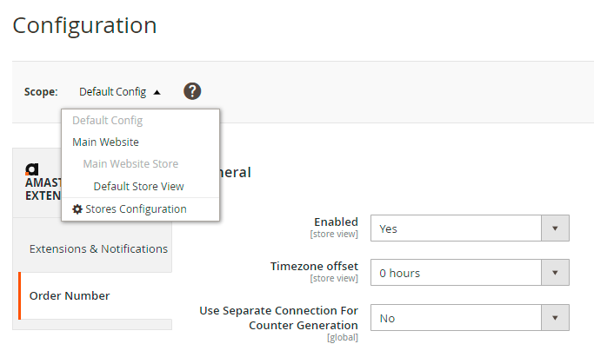The width and height of the screenshot is (594, 364).
Task: Click the triangle arrow next to Default Config
Action: pyautogui.click(x=157, y=92)
